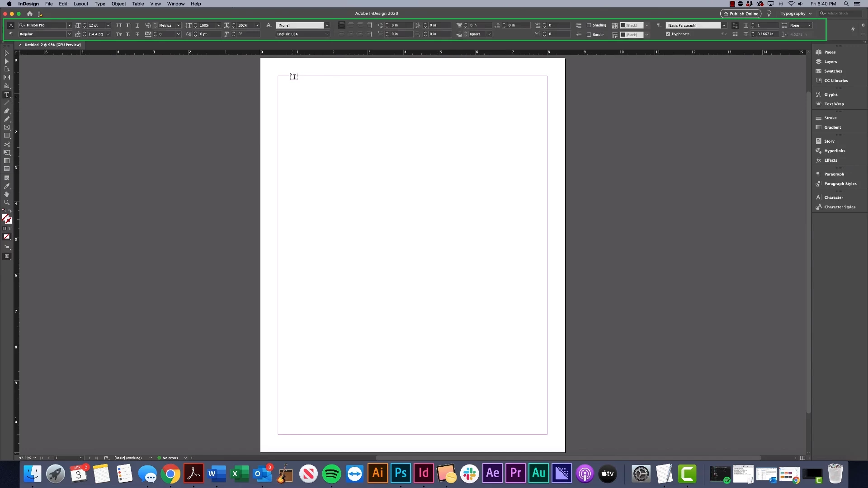Open the Table menu
Image resolution: width=868 pixels, height=488 pixels.
point(138,4)
